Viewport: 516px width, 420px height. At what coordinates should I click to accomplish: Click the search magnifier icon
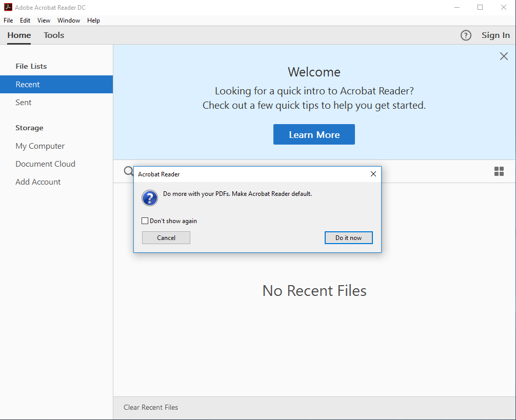[x=128, y=171]
